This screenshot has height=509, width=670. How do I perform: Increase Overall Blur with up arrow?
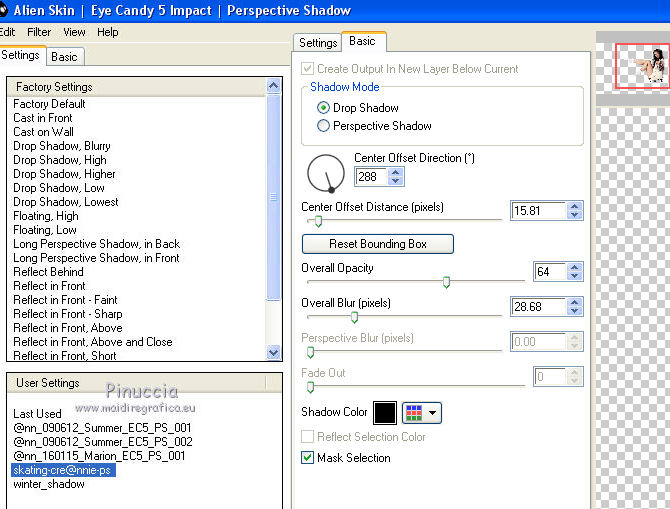575,303
